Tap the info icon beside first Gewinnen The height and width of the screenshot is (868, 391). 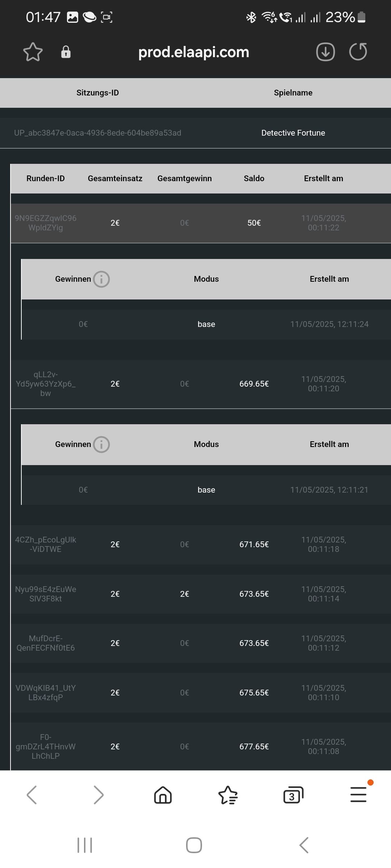(x=101, y=279)
